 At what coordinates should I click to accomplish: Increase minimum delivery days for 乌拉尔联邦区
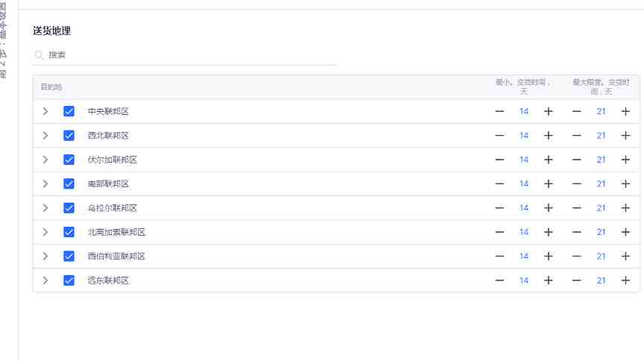[549, 208]
